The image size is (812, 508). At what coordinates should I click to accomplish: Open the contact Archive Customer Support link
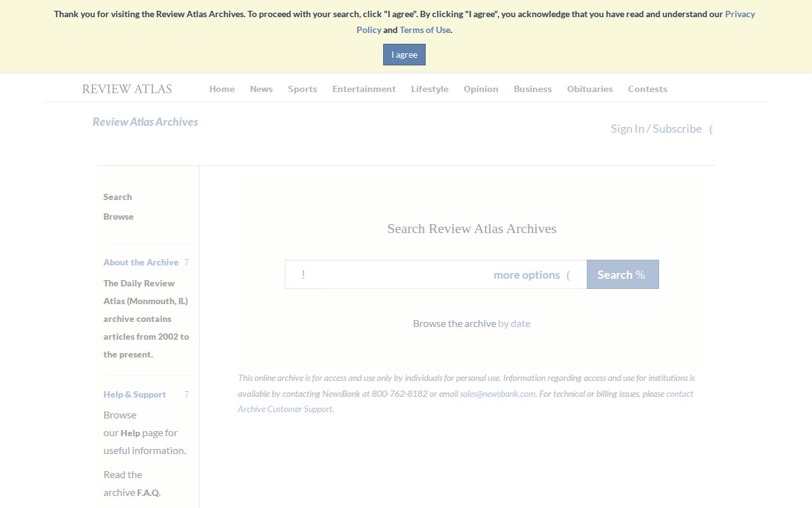pyautogui.click(x=466, y=401)
